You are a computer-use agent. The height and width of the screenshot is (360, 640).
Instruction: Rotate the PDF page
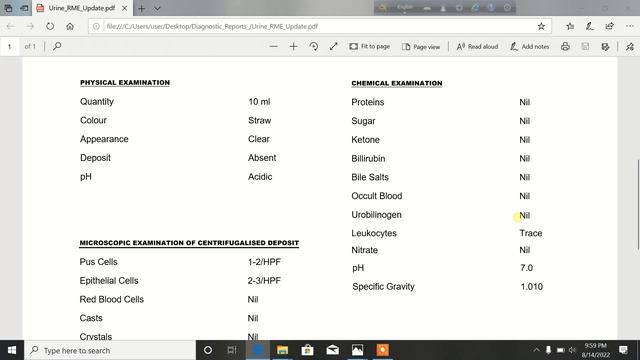(x=313, y=47)
